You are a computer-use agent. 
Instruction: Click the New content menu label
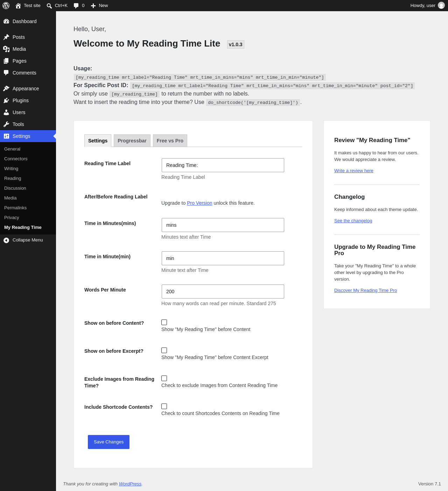[x=103, y=6]
